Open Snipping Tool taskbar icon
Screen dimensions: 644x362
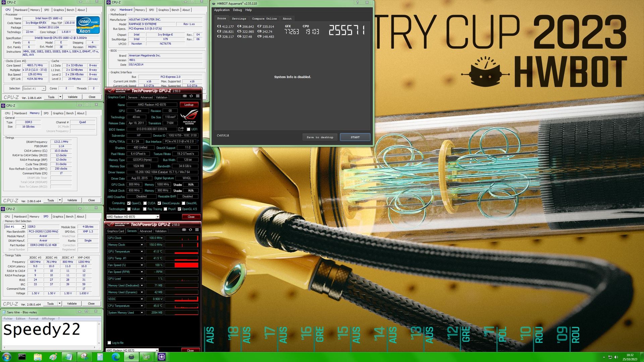(x=84, y=357)
